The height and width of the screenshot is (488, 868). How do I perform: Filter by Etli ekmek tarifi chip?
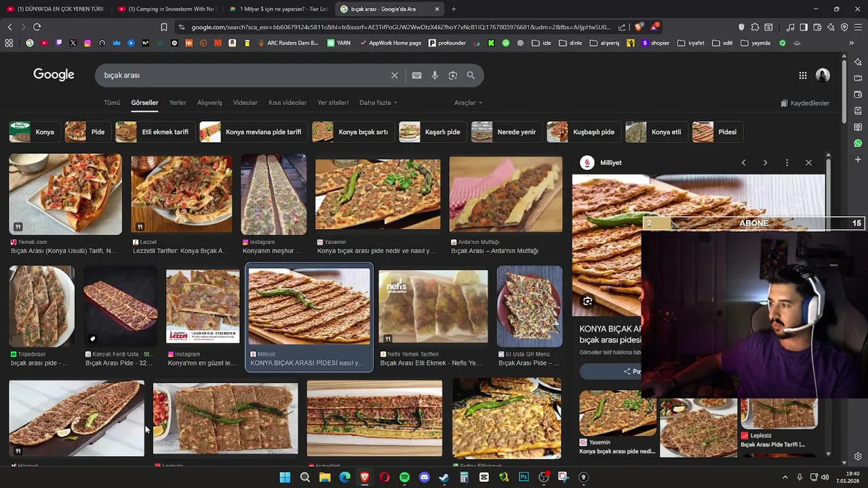point(155,132)
